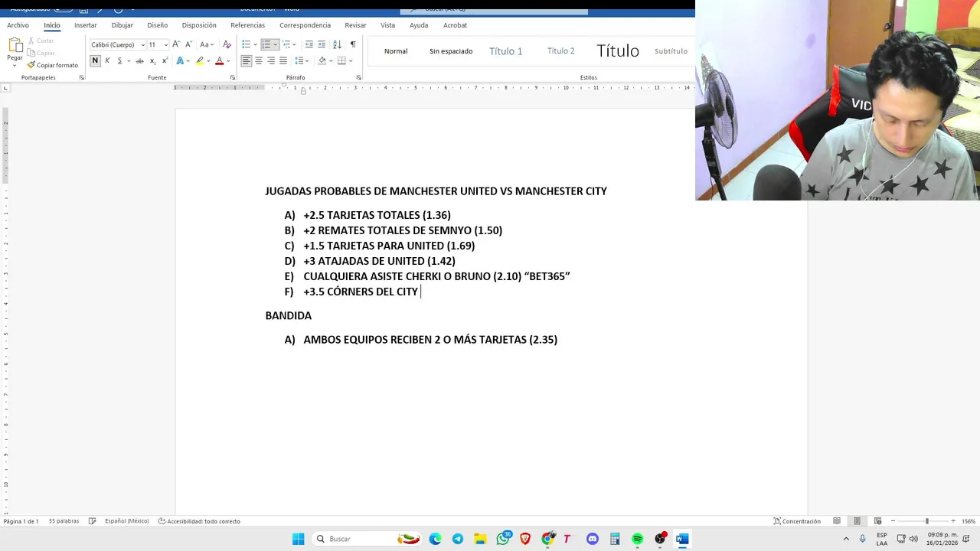Open Archivo menu tab
This screenshot has width=980, height=551.
[18, 25]
